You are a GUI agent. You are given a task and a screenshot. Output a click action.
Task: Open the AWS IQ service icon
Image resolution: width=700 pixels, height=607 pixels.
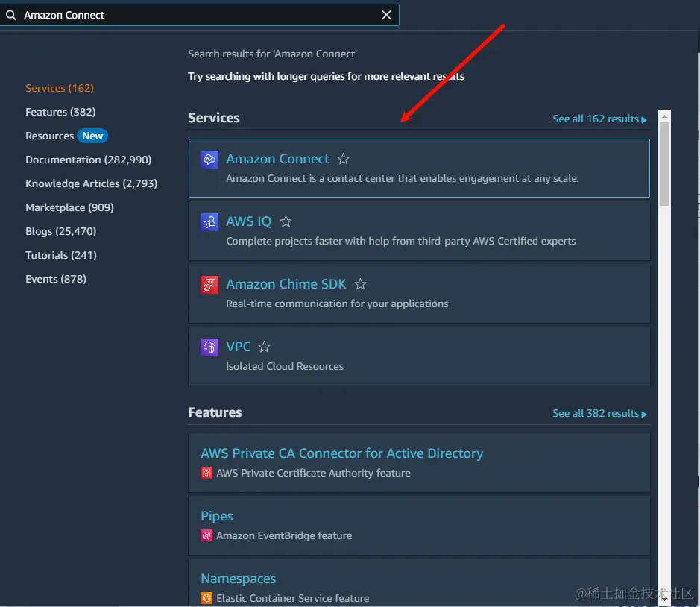(209, 222)
